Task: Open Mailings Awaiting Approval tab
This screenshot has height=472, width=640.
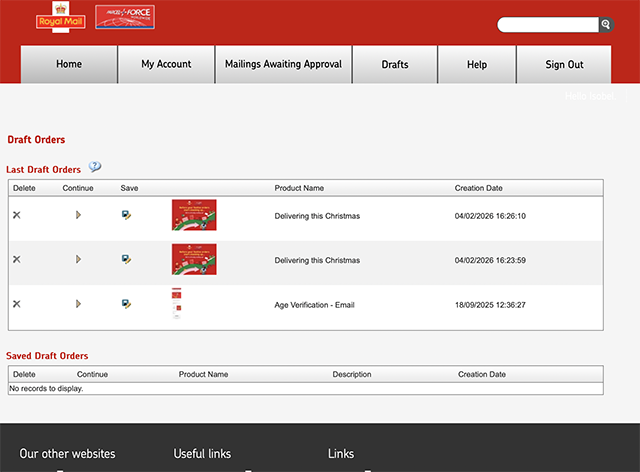Action: pos(283,65)
